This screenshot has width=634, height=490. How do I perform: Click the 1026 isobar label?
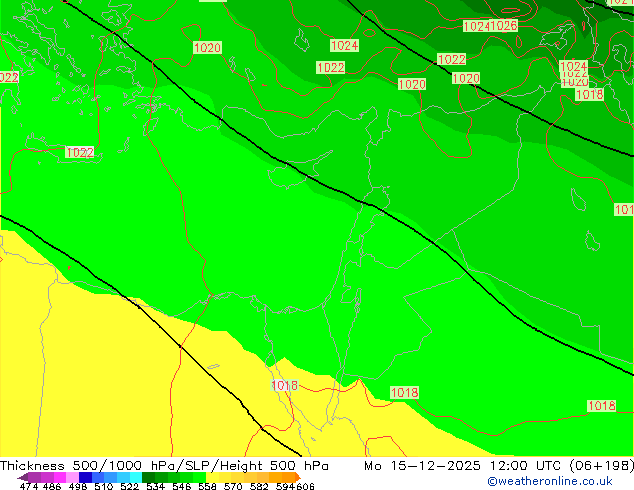[504, 26]
